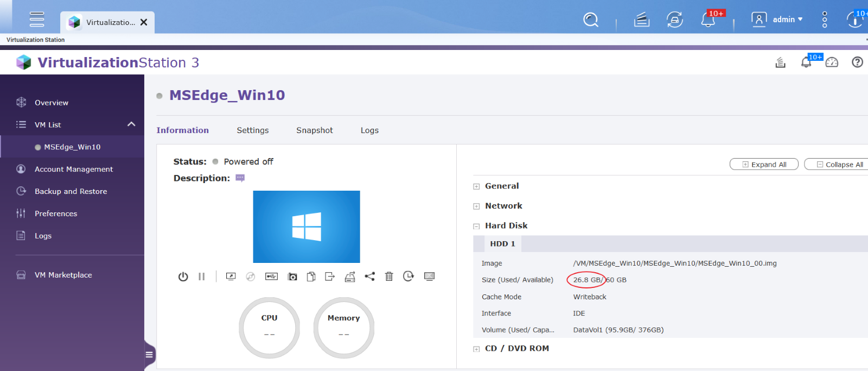Image resolution: width=868 pixels, height=371 pixels.
Task: Collapse the Hard Disk section
Action: [476, 226]
